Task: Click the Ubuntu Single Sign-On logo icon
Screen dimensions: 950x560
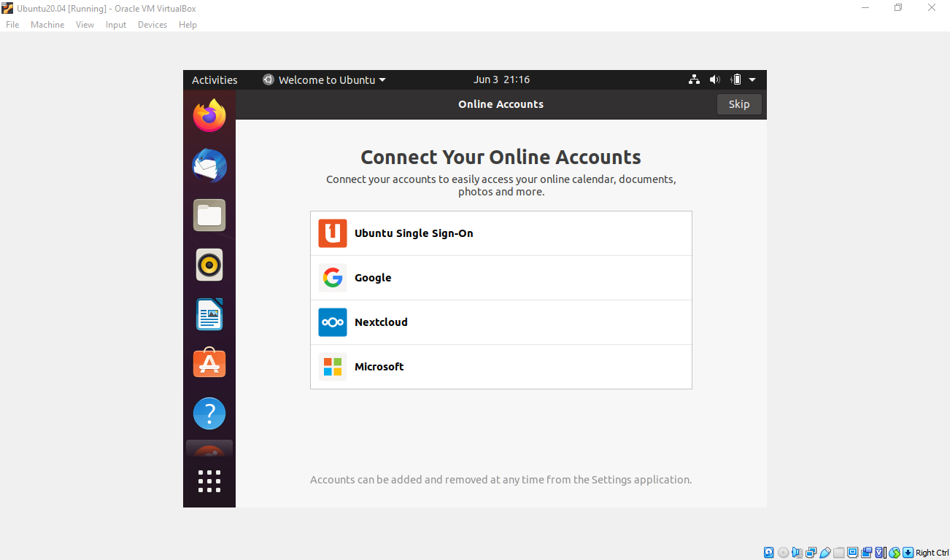Action: coord(333,233)
